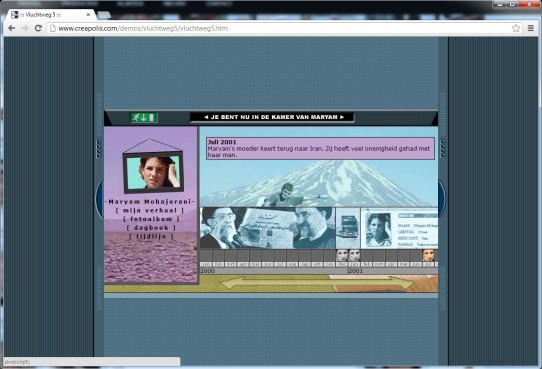Select the December 2000 face marker on timeline
The width and height of the screenshot is (542, 369).
tap(342, 255)
